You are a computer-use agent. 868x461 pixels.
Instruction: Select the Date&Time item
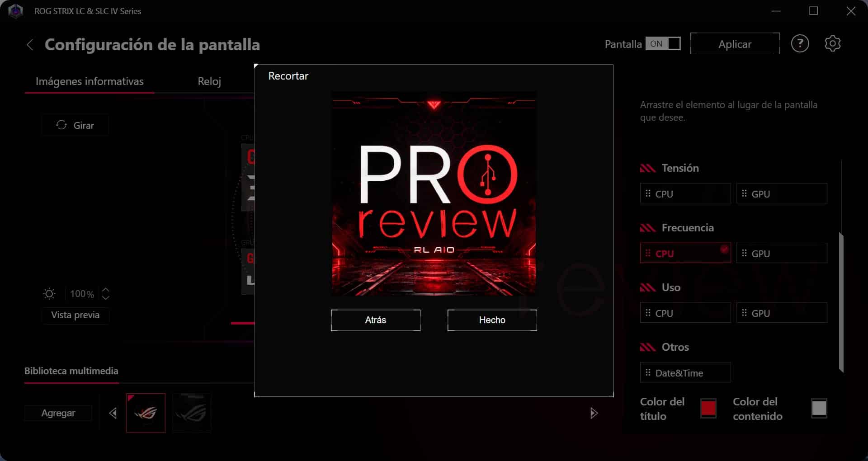pos(685,372)
